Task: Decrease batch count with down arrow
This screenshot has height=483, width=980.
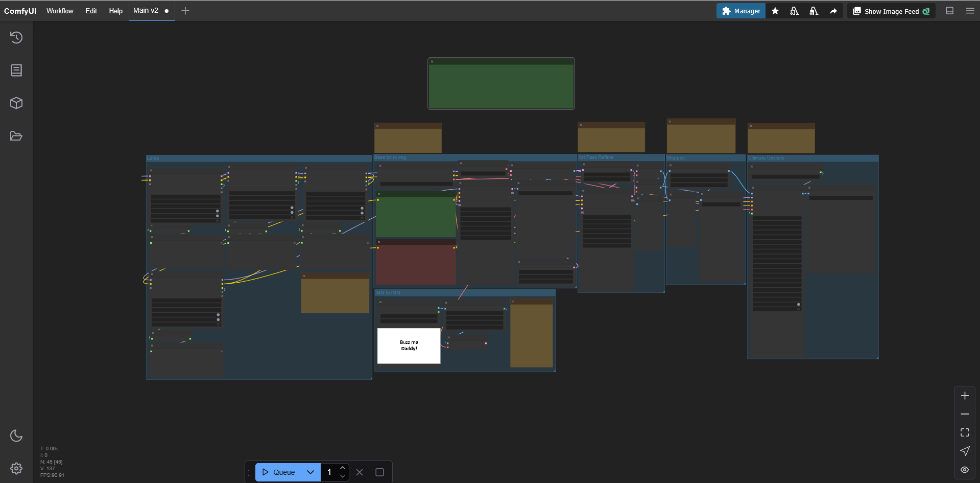Action: coord(343,476)
